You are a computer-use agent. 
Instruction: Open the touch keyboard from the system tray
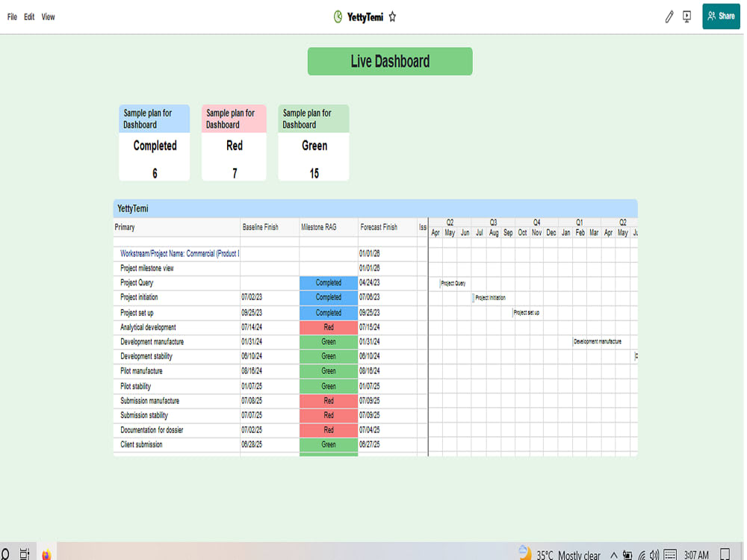(670, 555)
